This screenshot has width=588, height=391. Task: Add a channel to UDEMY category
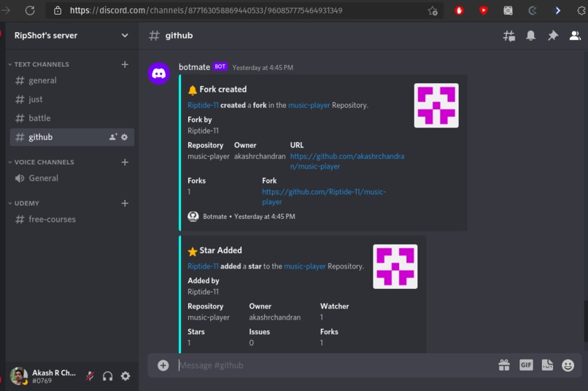click(x=125, y=204)
